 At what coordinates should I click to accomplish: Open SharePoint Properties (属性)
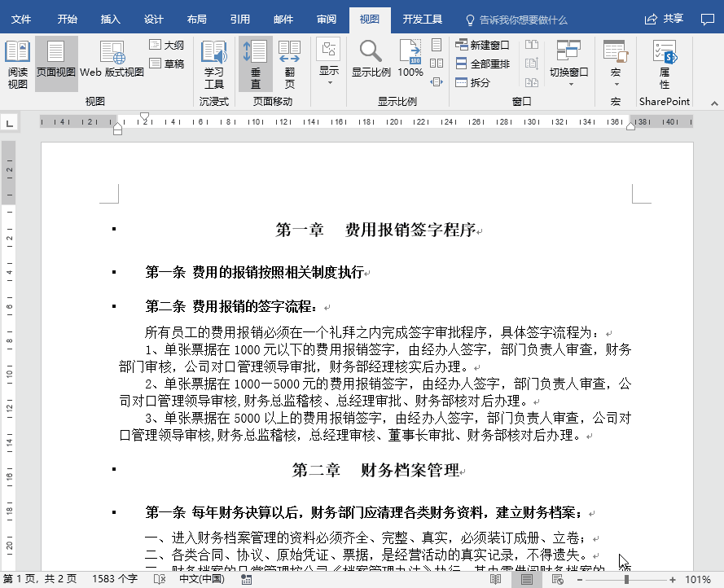coord(664,64)
